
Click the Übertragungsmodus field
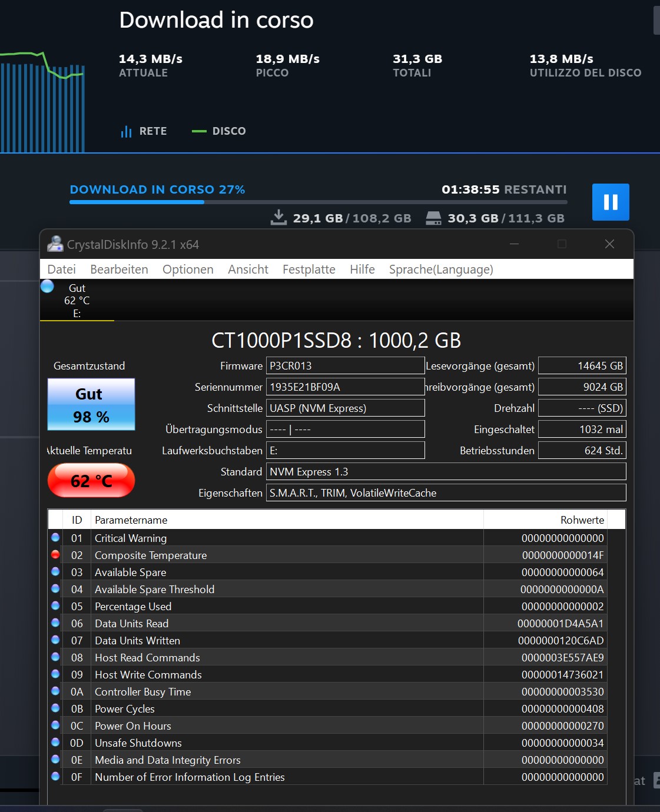345,429
